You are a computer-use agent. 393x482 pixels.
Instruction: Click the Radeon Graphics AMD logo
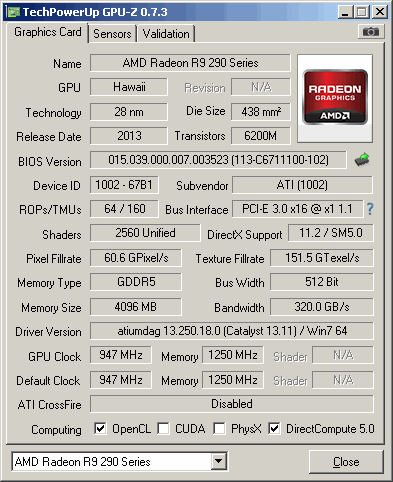335,97
